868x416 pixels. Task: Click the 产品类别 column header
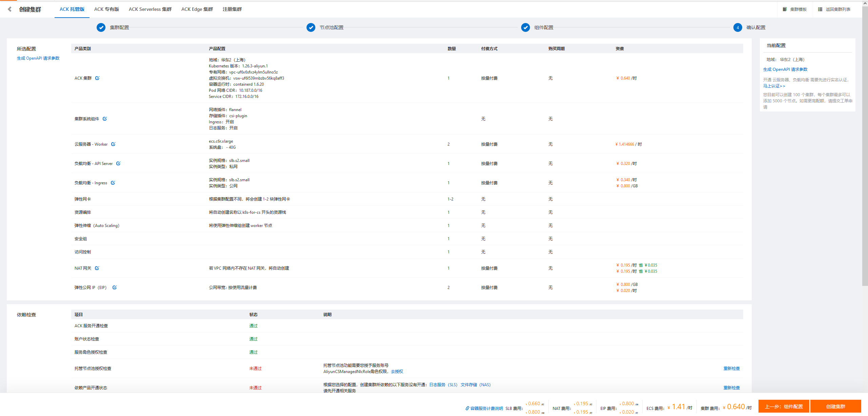point(83,49)
